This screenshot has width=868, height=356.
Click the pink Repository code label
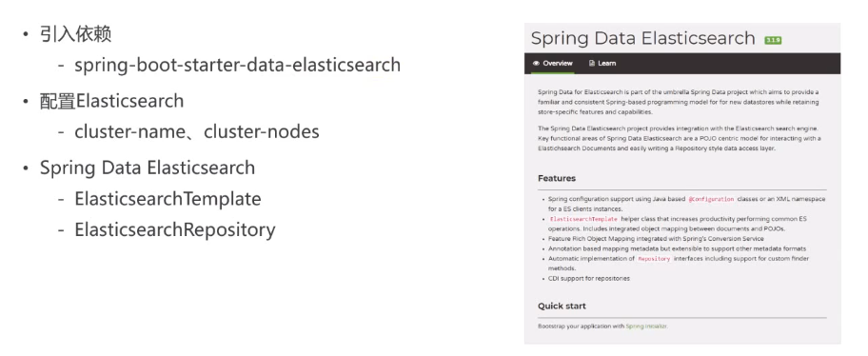click(x=654, y=259)
